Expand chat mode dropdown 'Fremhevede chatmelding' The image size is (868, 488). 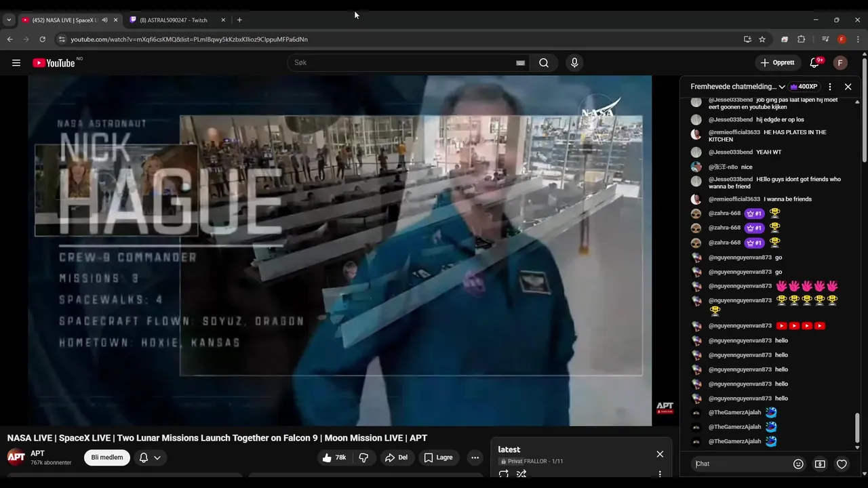click(x=737, y=87)
